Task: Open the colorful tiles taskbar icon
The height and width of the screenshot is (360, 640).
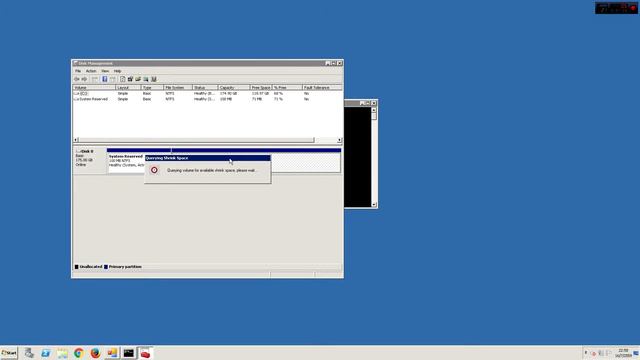Action: point(112,353)
